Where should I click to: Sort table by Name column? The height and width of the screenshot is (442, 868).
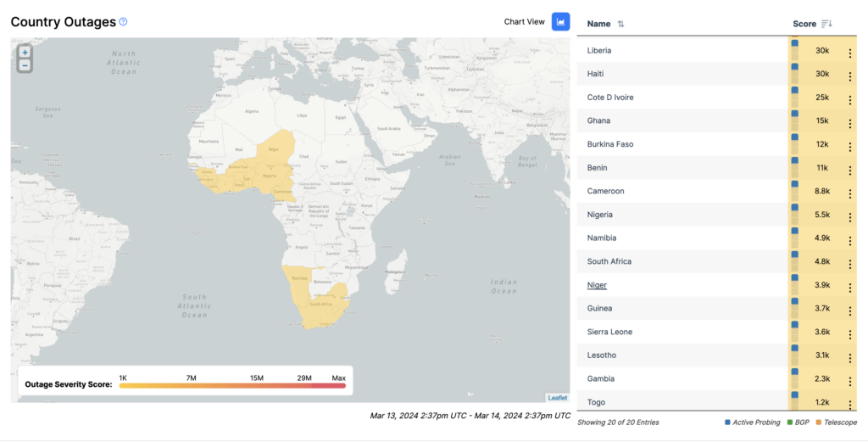click(620, 25)
